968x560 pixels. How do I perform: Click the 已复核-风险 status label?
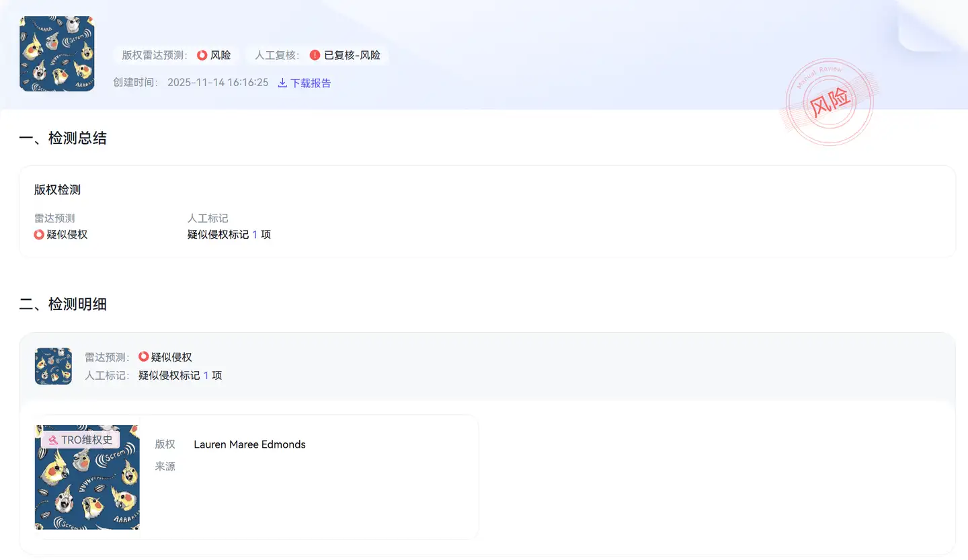pos(352,55)
